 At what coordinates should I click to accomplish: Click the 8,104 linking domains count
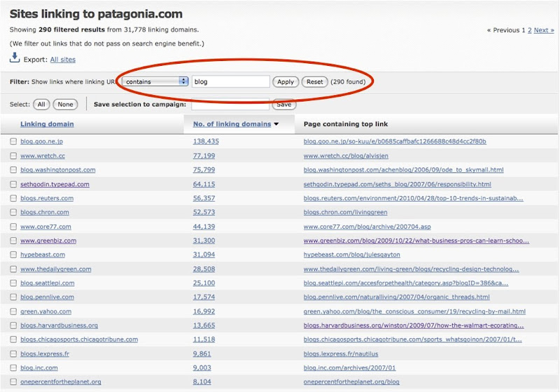(202, 381)
